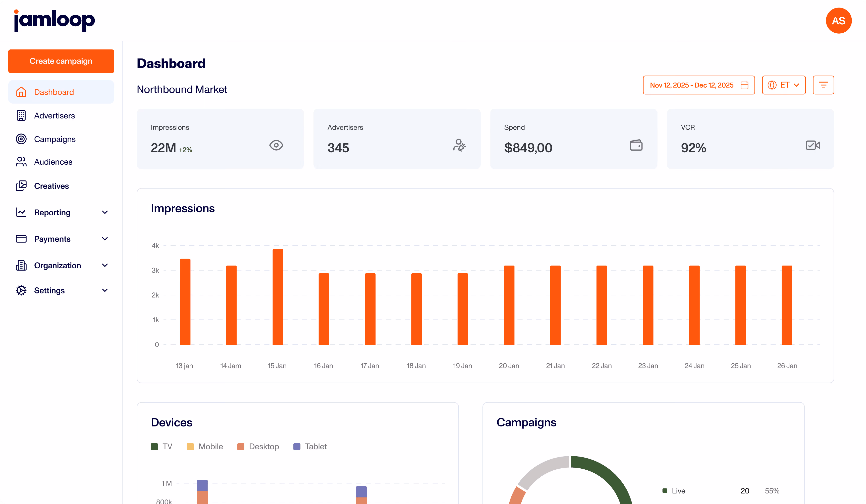
Task: Go to Campaigns in sidebar
Action: coord(61,139)
